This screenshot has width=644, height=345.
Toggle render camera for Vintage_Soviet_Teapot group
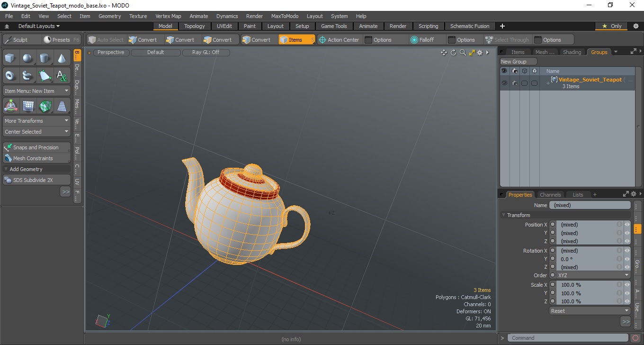click(514, 83)
